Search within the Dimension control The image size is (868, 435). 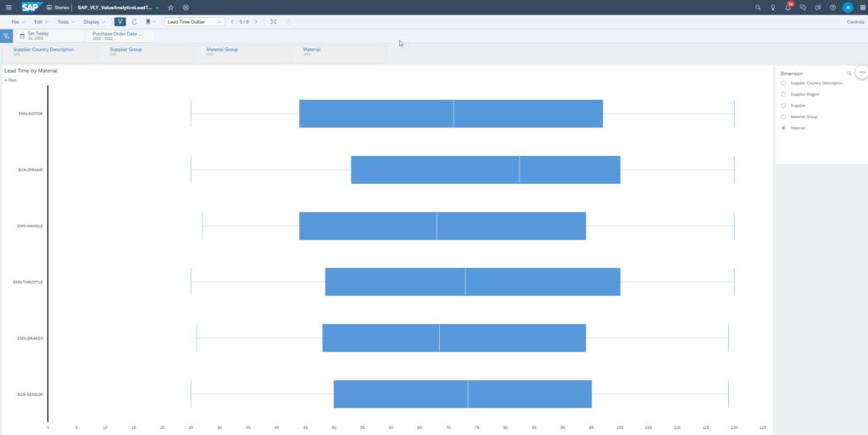pyautogui.click(x=849, y=73)
